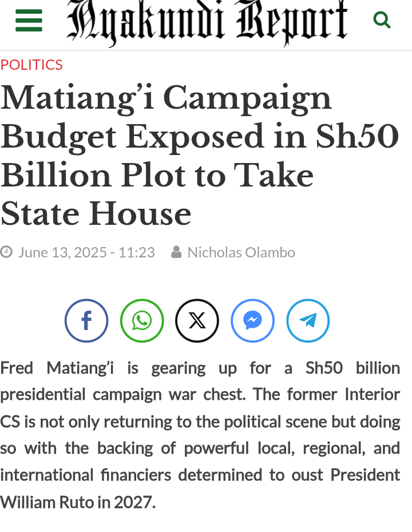Click 'Fred Matiang'i' at paragraph start

pos(57,368)
